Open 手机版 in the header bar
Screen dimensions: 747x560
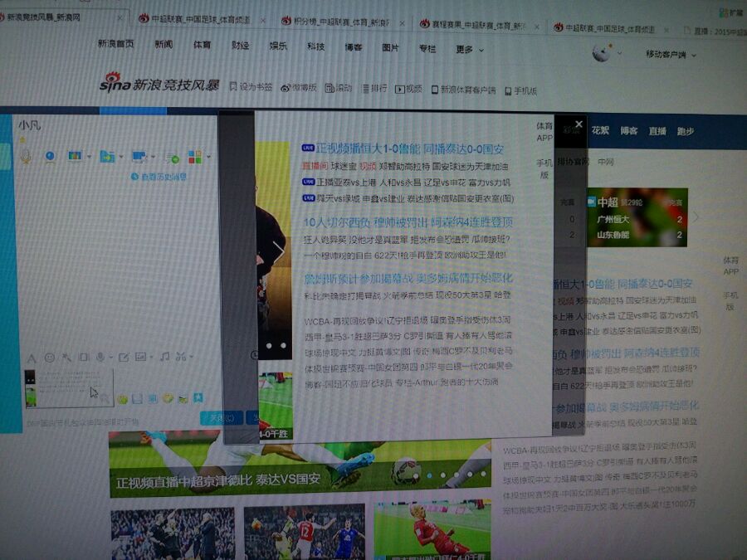pos(520,90)
